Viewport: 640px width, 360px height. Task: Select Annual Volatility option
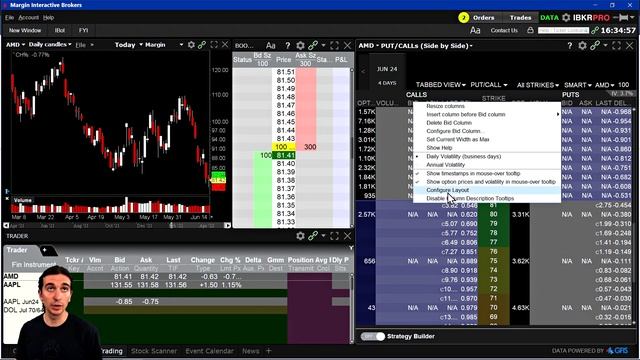[445, 164]
